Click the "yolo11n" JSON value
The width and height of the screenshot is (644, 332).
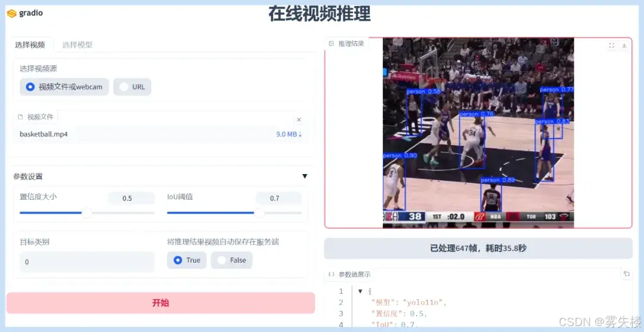click(425, 302)
